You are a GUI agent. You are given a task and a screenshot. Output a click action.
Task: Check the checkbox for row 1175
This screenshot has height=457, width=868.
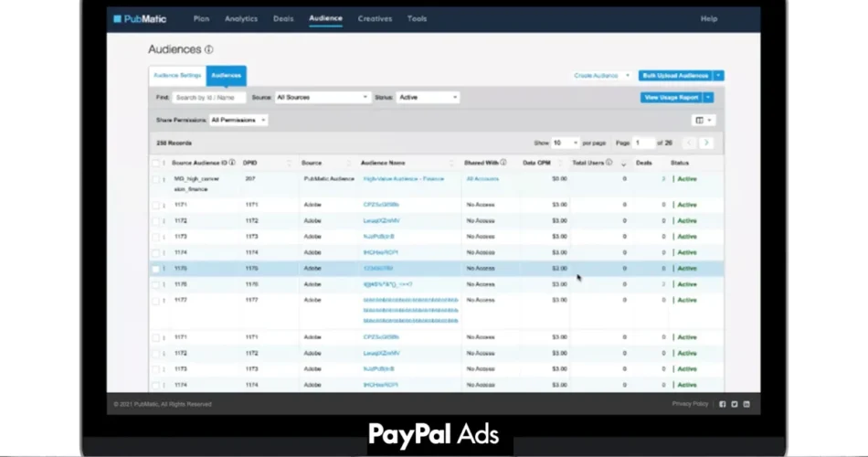tap(155, 269)
